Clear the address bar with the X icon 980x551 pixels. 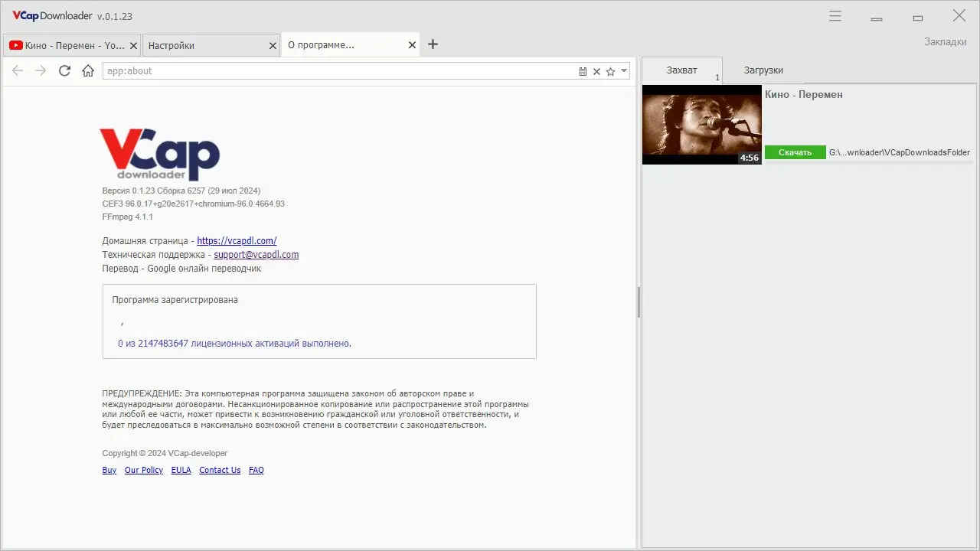596,70
